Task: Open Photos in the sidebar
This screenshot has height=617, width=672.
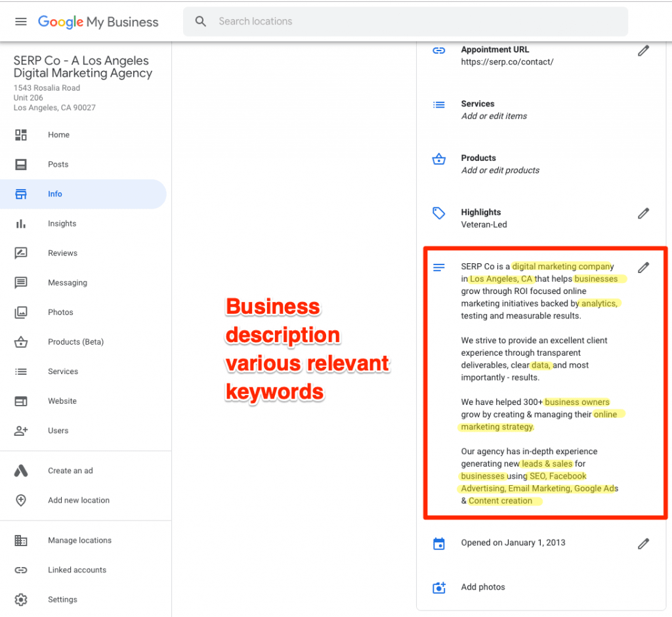Action: [x=60, y=312]
